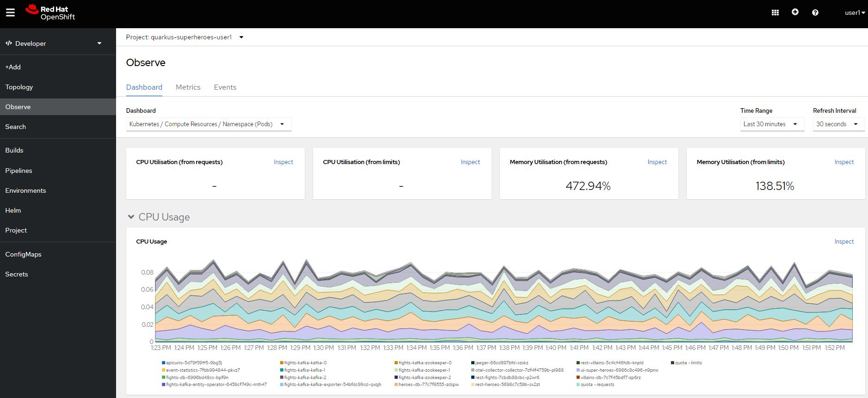This screenshot has width=868, height=398.
Task: Switch to the Metrics tab
Action: tap(188, 87)
